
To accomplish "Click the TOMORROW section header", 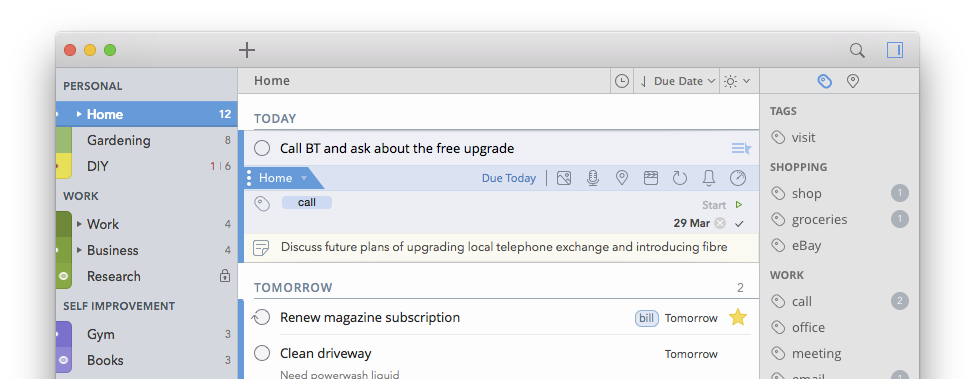I will 293,288.
